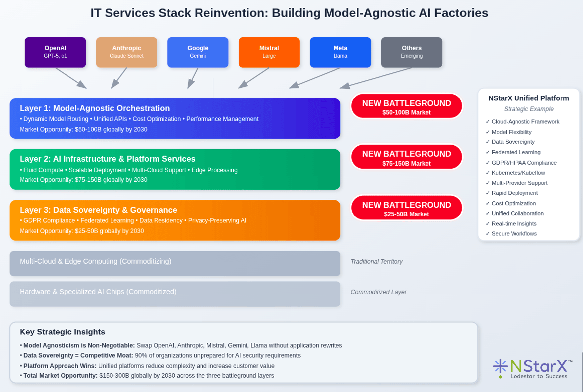Click the Strategic Example subtitle
The image size is (583, 392).
tap(529, 109)
